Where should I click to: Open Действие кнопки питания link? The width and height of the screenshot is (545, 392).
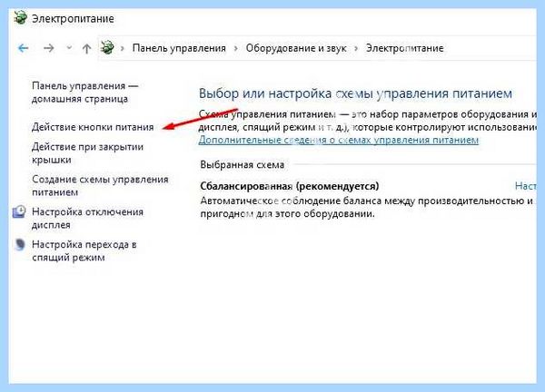point(93,127)
